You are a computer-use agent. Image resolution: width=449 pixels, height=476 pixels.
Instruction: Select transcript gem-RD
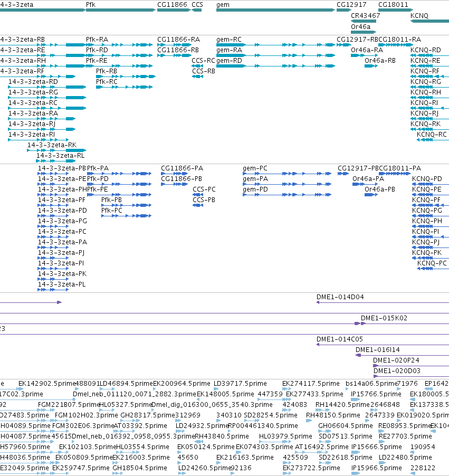(x=229, y=61)
